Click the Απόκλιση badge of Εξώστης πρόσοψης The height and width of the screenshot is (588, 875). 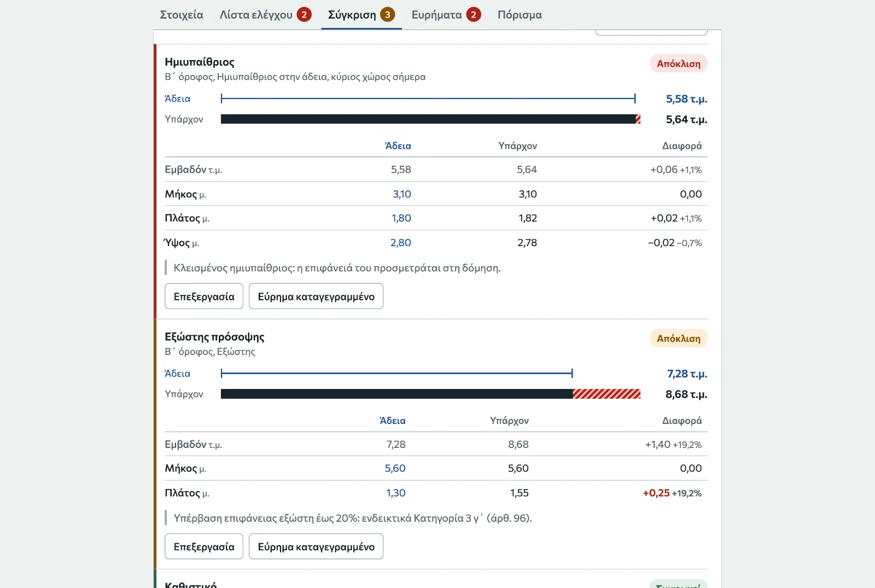[679, 338]
